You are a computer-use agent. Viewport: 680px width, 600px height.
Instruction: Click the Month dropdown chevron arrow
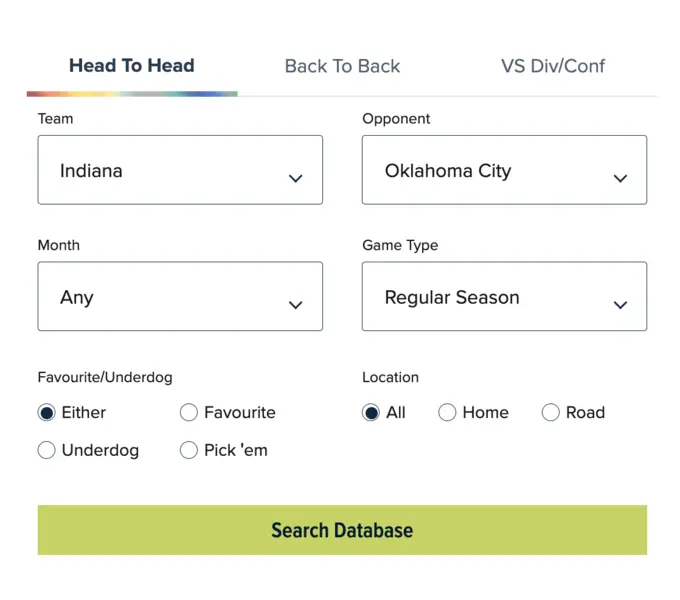(295, 305)
